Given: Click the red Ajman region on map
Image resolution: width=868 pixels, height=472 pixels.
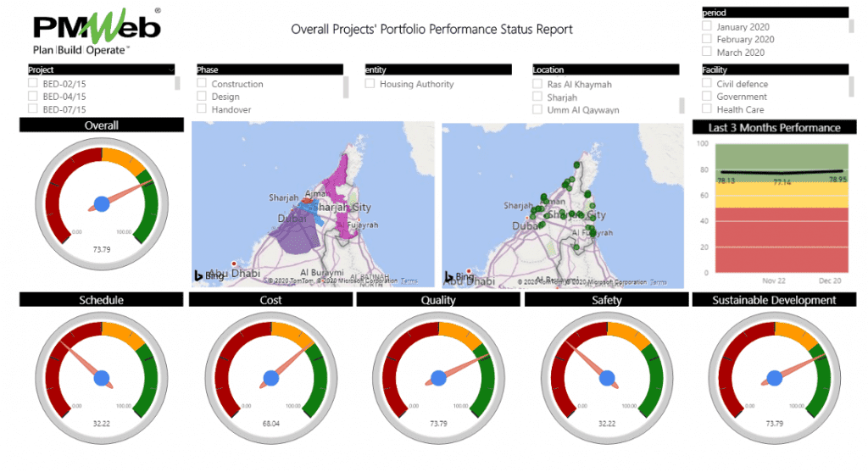Looking at the screenshot, I should click(307, 201).
